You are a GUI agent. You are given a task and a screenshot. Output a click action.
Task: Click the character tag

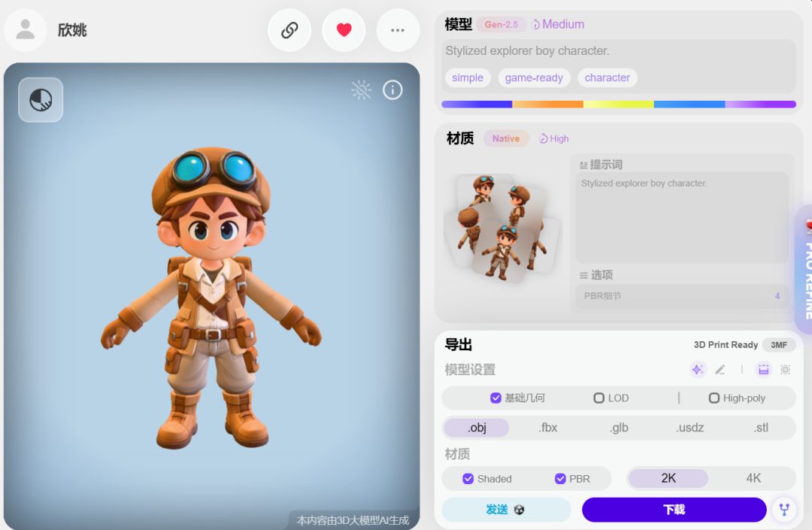pos(607,77)
